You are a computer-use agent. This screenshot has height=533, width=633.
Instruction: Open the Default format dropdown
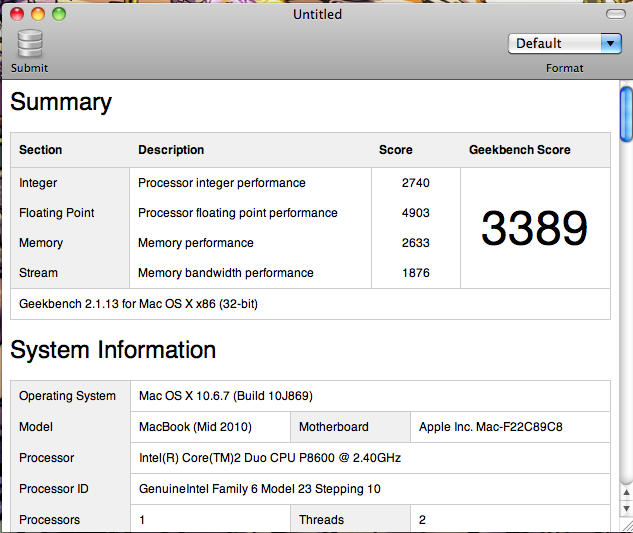click(564, 43)
